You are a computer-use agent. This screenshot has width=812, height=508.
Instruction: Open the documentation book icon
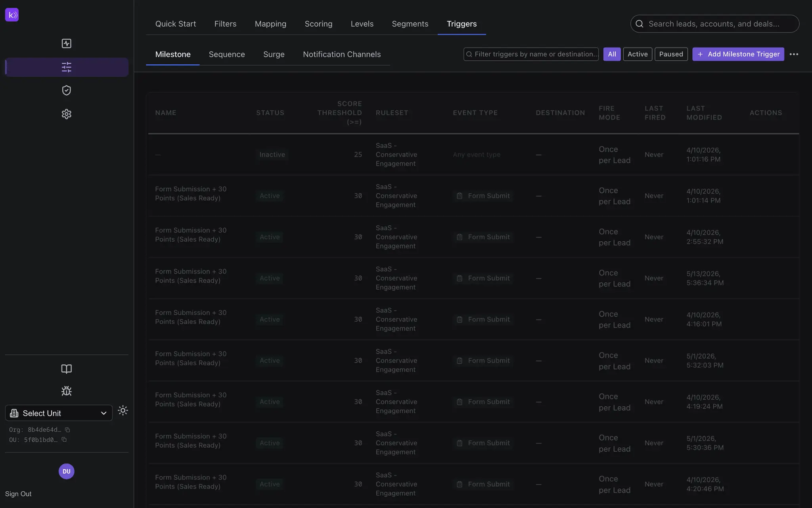click(67, 369)
